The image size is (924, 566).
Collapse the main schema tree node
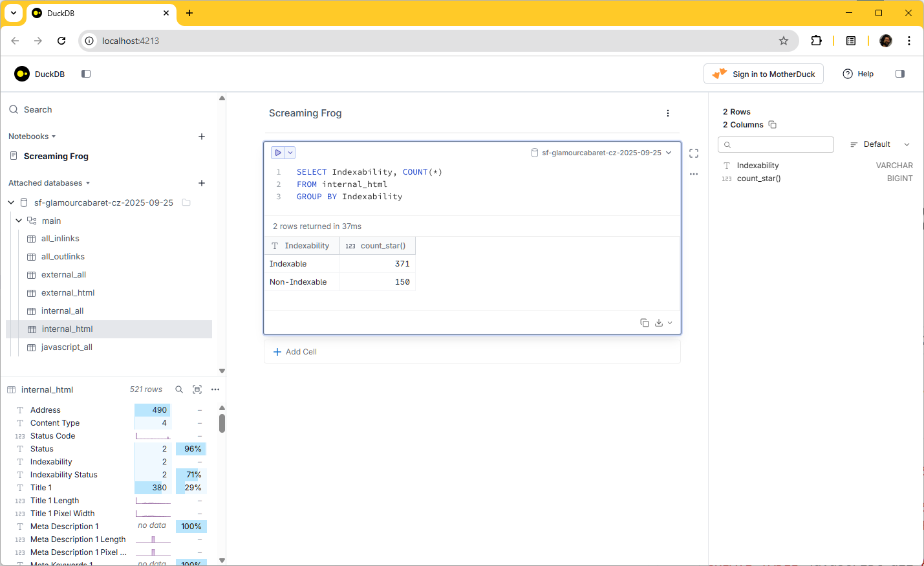[19, 221]
